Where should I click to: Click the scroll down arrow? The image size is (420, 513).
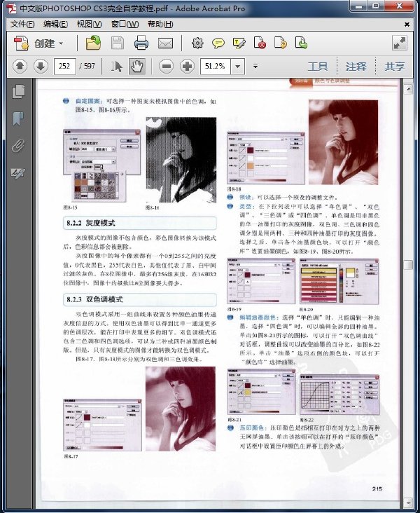pyautogui.click(x=408, y=502)
